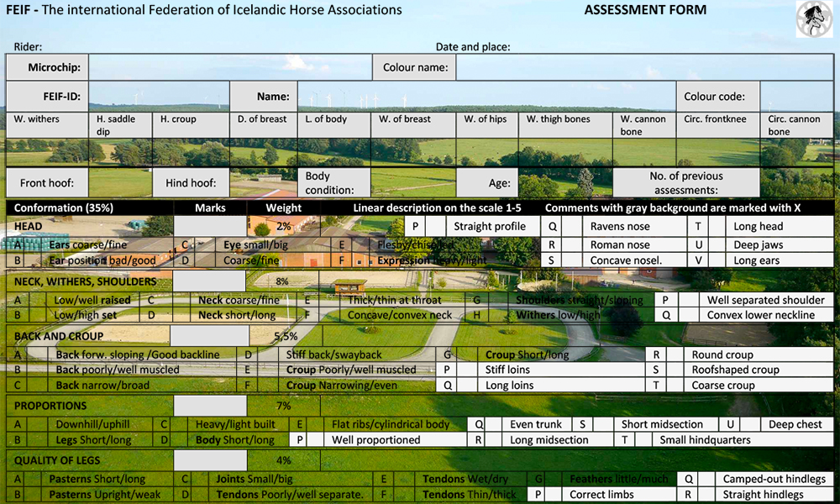
Task: Check the Roofshaped croup box
Action: pos(675,370)
